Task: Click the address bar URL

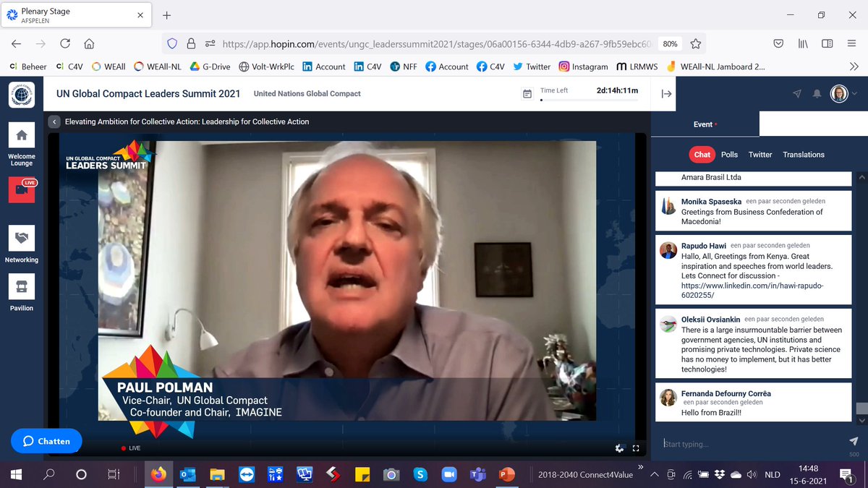Action: [x=438, y=43]
